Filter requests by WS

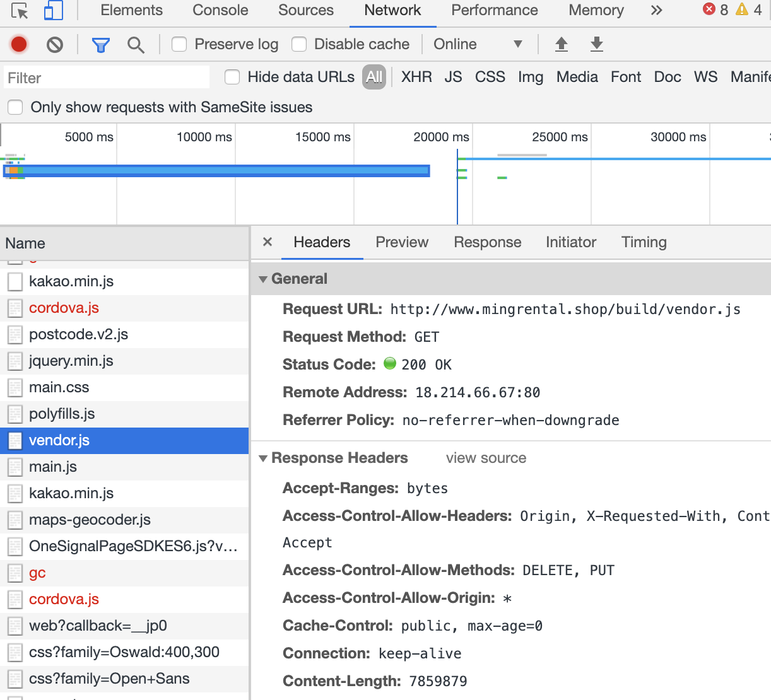[x=705, y=77]
